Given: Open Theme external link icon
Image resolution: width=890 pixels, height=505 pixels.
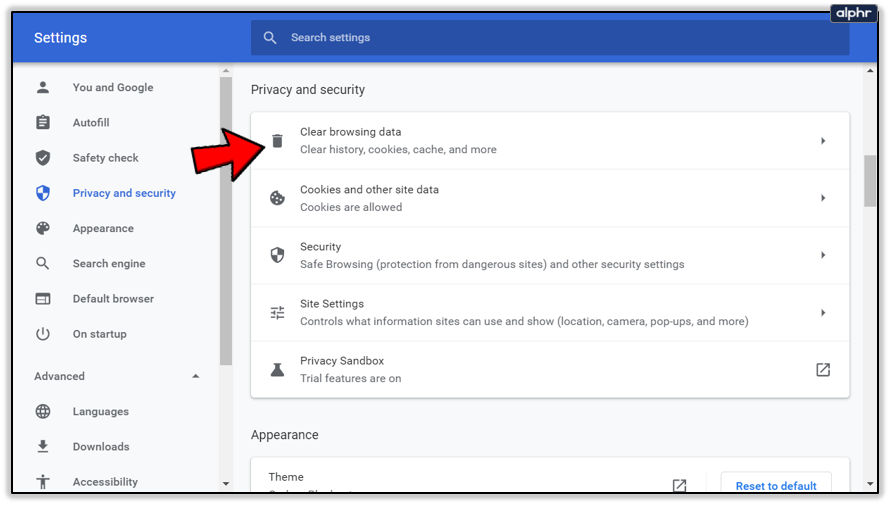Looking at the screenshot, I should [679, 485].
